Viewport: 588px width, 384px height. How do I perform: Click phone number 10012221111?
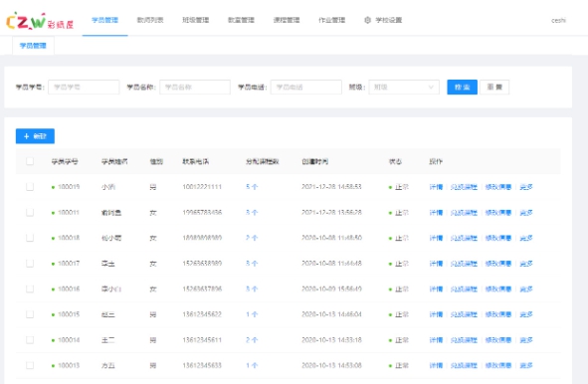tap(202, 187)
